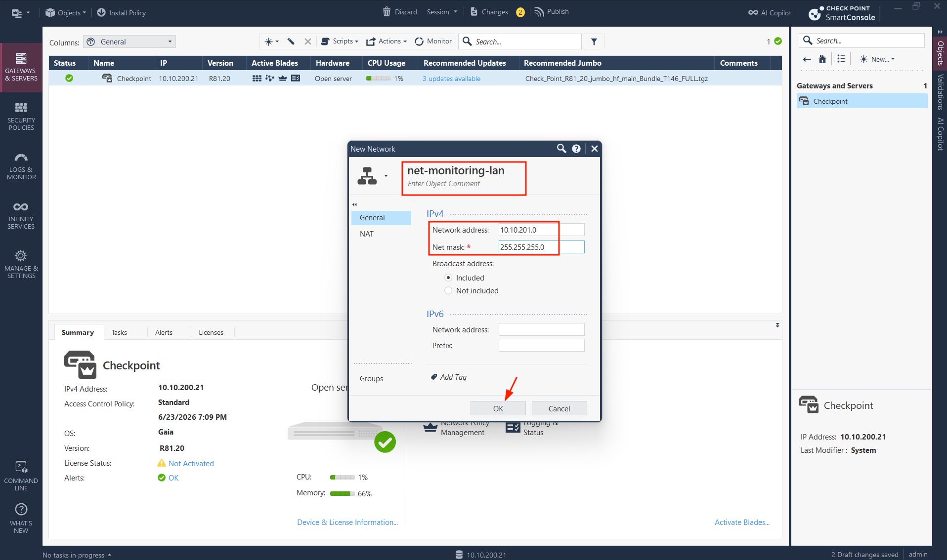Viewport: 947px width, 560px height.
Task: Click the IPv6 Prefix field
Action: click(x=542, y=345)
